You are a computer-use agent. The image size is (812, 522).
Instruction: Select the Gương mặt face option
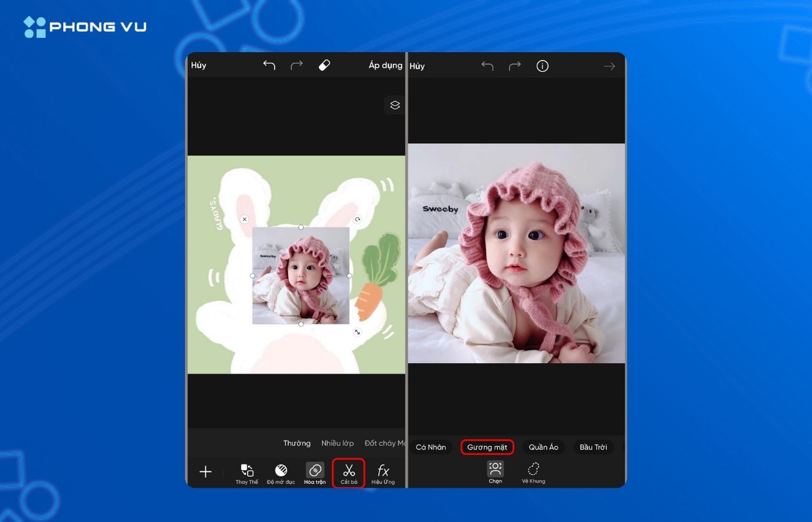pos(487,447)
